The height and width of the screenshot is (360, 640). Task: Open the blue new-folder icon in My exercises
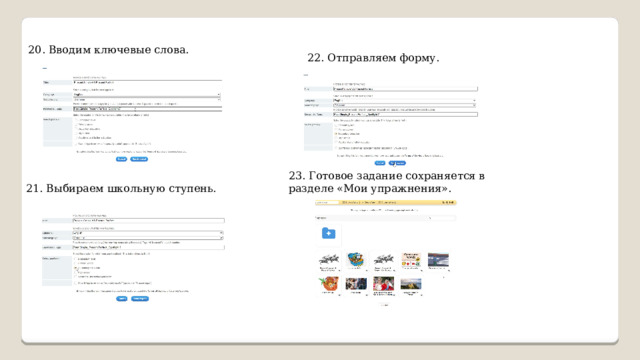(329, 233)
